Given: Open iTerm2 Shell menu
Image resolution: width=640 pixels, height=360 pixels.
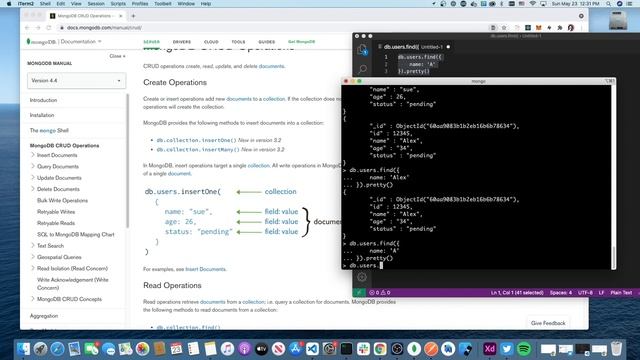Looking at the screenshot, I should pos(45,4).
